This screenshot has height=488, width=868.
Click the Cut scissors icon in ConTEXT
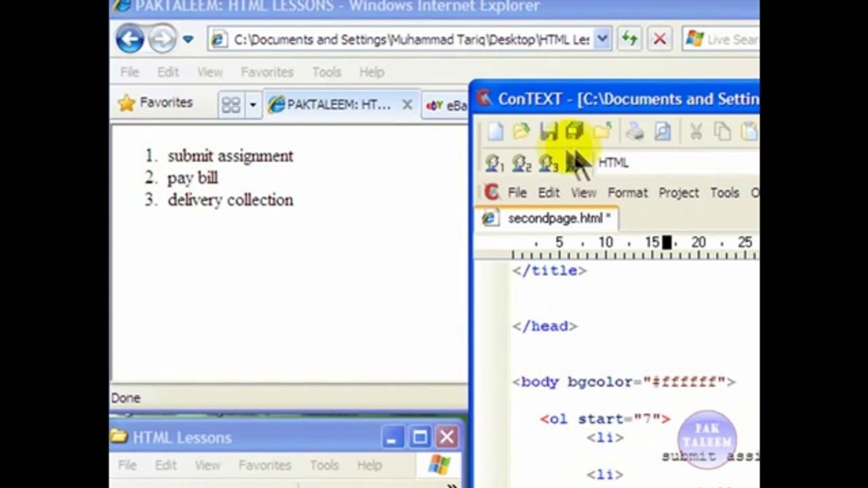coord(696,131)
